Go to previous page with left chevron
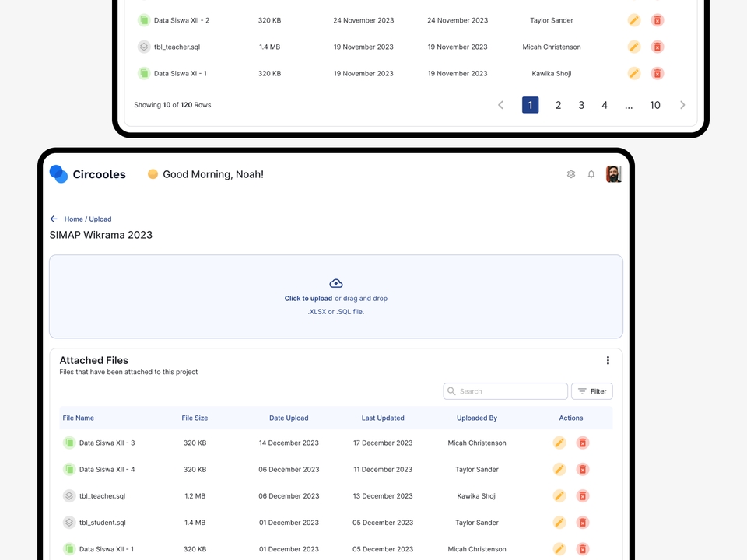 click(x=500, y=105)
